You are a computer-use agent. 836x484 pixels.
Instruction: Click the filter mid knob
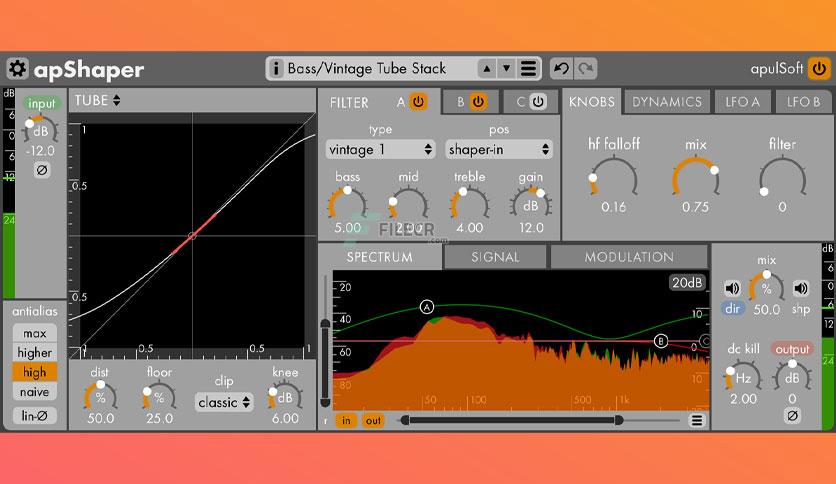tap(408, 204)
